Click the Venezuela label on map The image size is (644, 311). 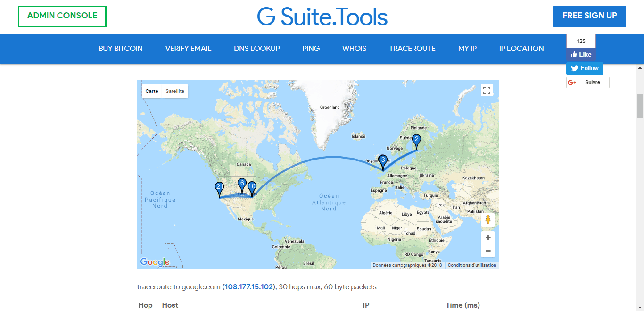[x=295, y=241]
